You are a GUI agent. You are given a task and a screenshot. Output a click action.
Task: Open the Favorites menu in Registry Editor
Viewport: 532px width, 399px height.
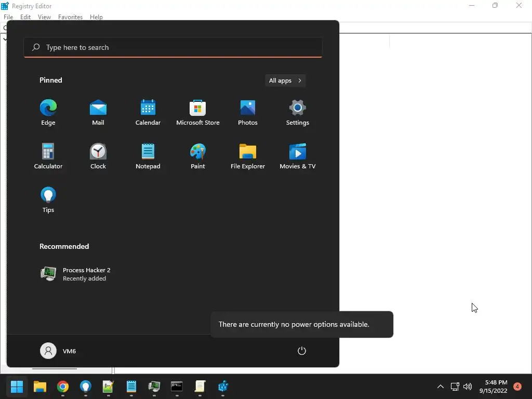pos(70,17)
